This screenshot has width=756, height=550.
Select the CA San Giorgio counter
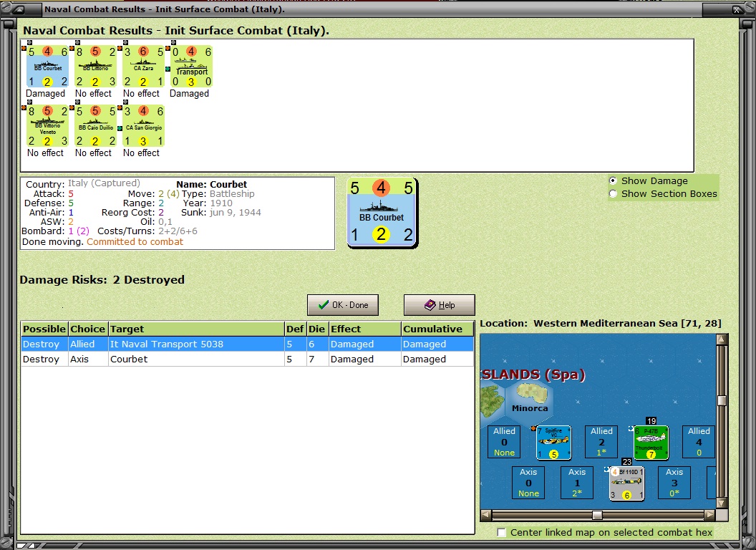coord(143,126)
